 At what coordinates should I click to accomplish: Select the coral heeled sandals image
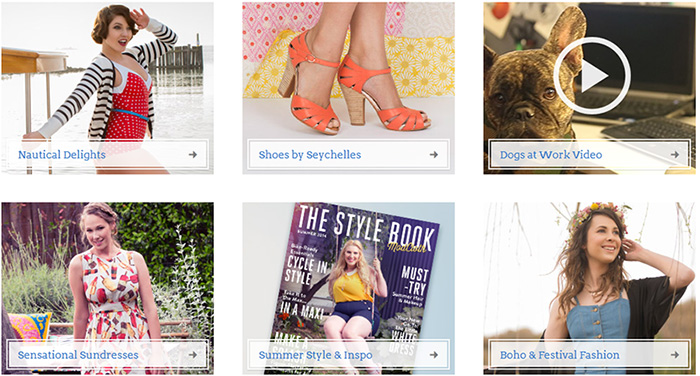pyautogui.click(x=348, y=71)
